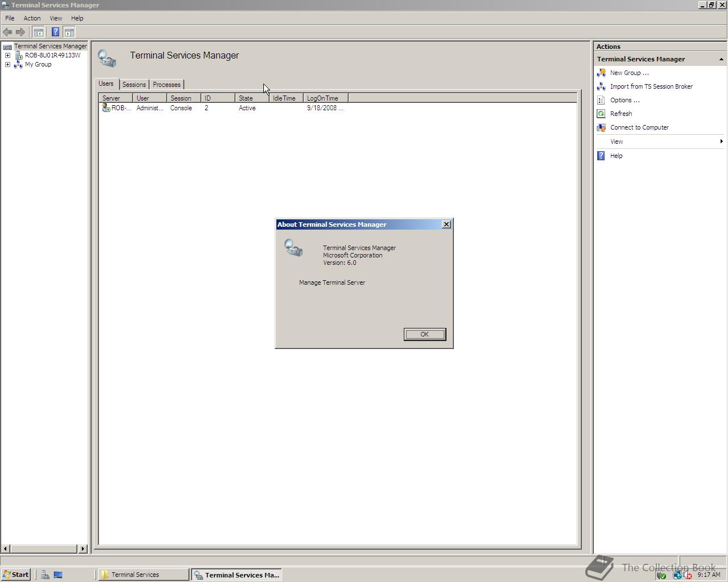
Task: Switch to Terminal Services folder taskbar button
Action: (143, 575)
